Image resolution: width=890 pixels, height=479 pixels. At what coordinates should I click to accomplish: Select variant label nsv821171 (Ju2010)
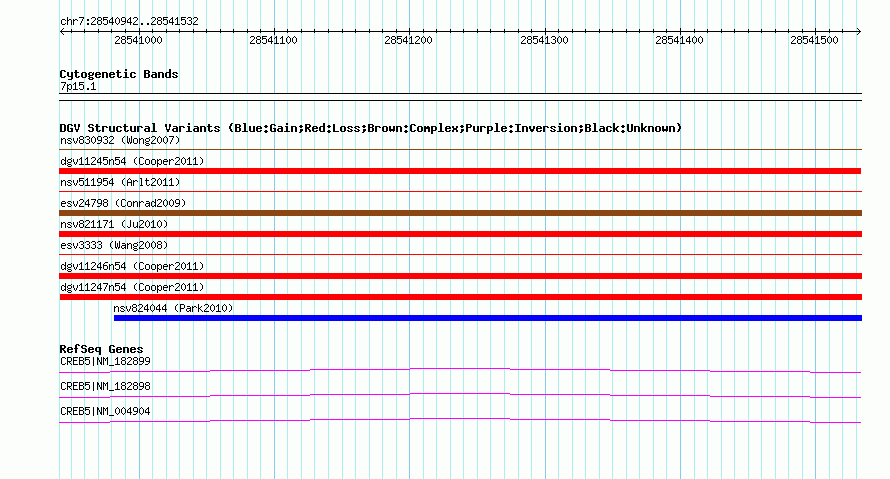click(114, 224)
